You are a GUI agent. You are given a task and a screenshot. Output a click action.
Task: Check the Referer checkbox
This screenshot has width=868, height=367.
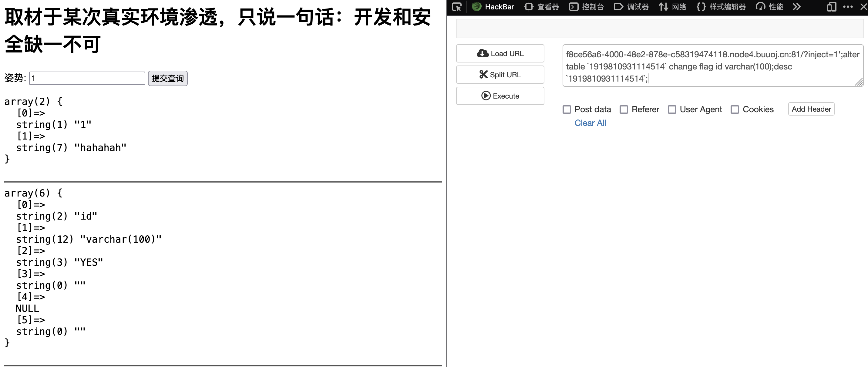(x=624, y=109)
